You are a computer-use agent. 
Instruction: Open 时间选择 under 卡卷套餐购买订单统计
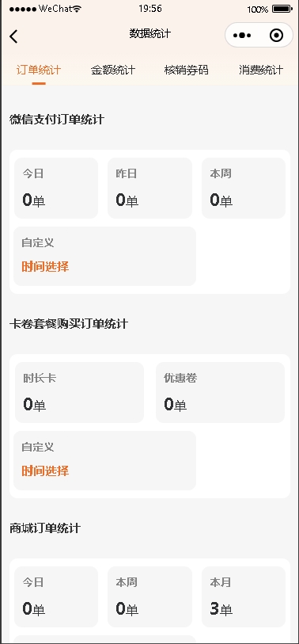[x=45, y=471]
